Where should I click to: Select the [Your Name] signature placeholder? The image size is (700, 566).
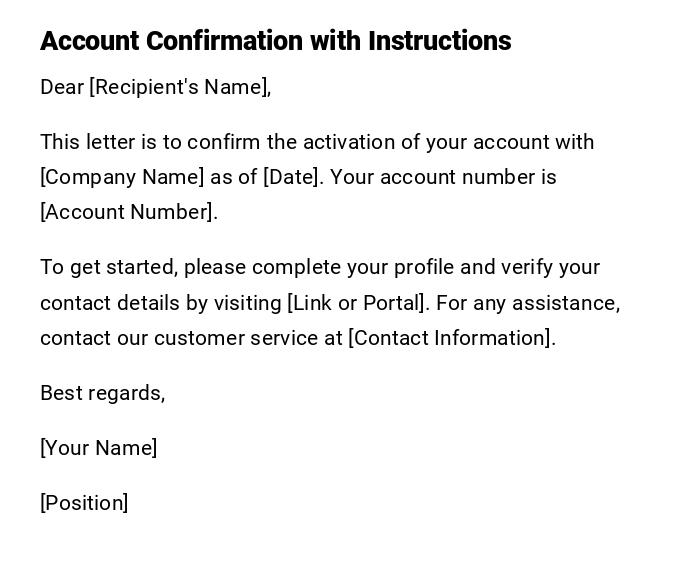[98, 448]
